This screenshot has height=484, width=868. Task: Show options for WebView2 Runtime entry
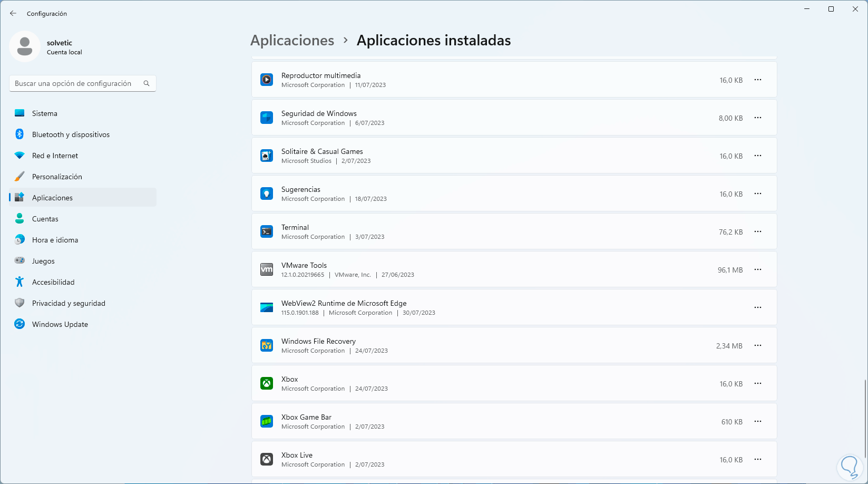(x=758, y=307)
